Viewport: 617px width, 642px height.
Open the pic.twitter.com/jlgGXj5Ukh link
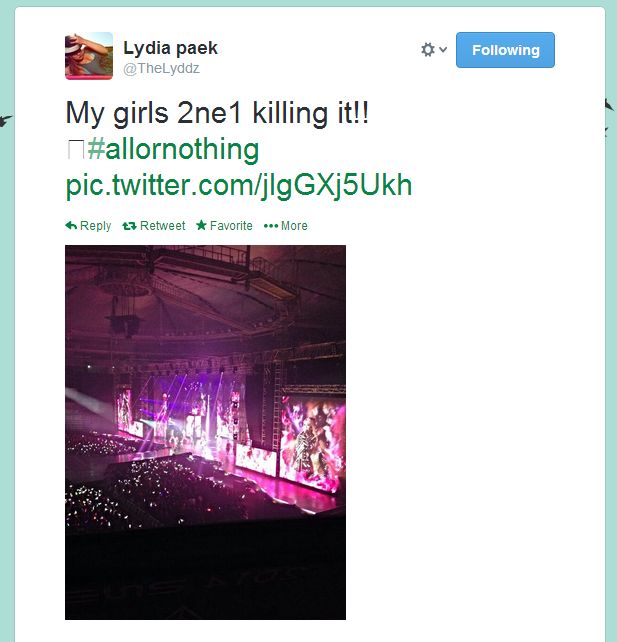238,185
